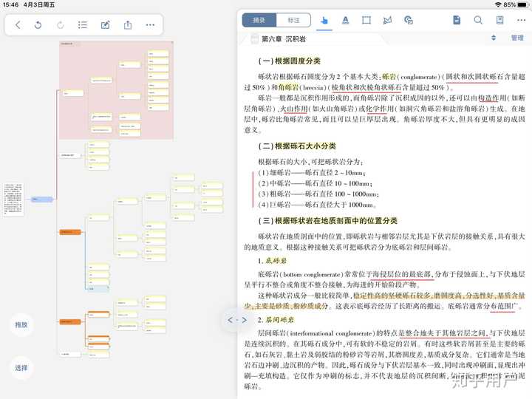Tap subheading 2. 层间砾岩
Screen dimensions: 532x399
(276, 320)
